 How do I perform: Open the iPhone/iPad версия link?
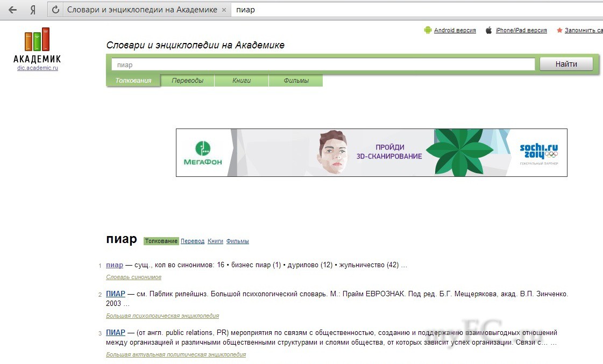[x=521, y=31]
